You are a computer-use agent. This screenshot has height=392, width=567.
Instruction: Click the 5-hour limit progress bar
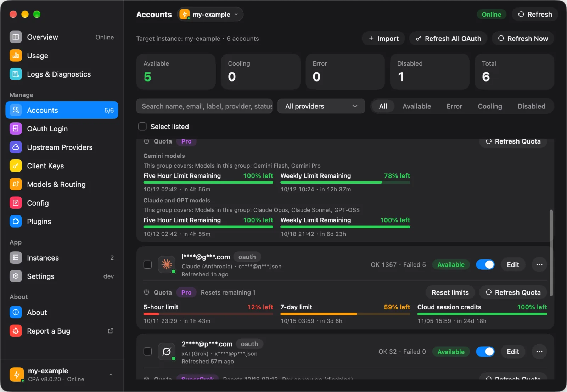click(x=208, y=314)
